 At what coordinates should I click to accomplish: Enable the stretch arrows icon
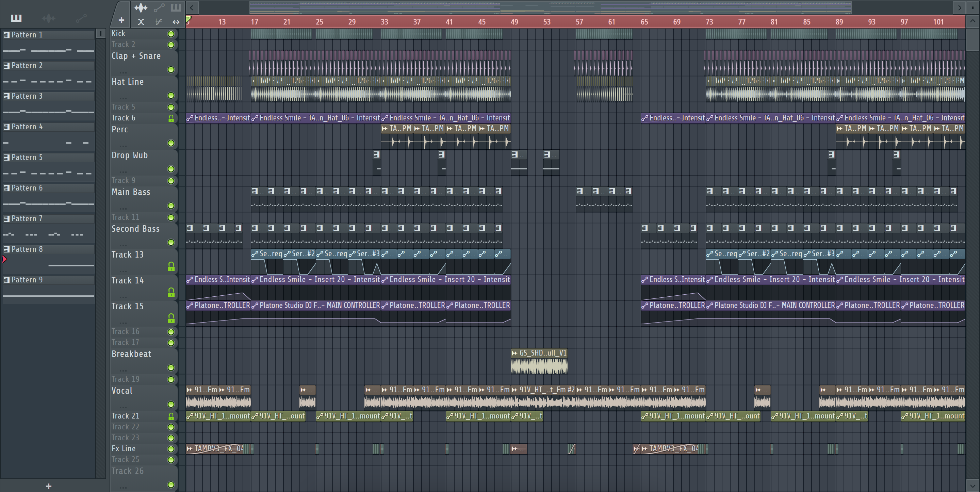(x=176, y=22)
